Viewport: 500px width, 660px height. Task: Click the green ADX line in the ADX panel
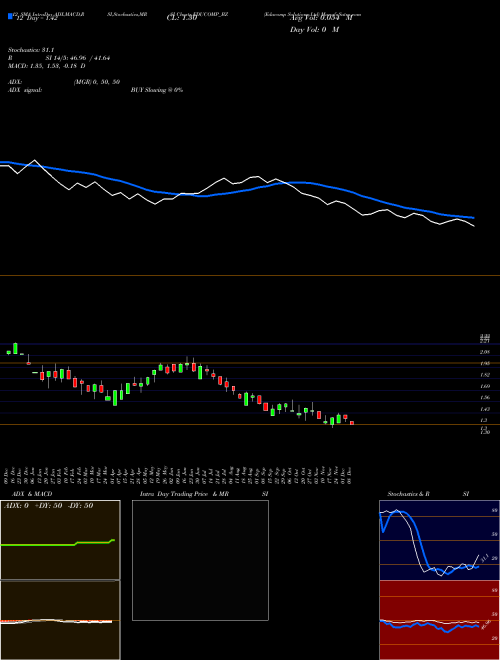[x=58, y=543]
